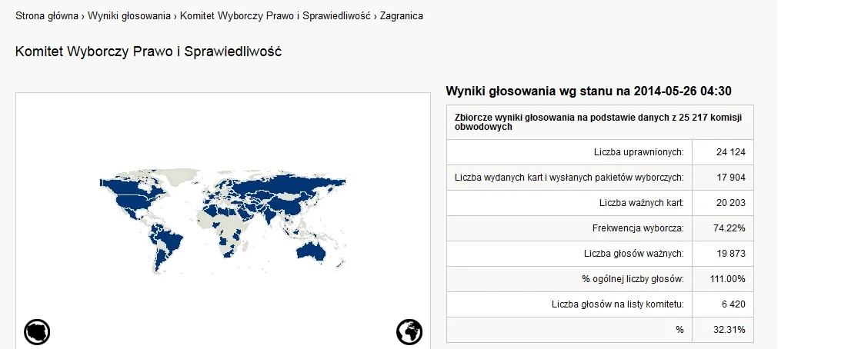The width and height of the screenshot is (868, 349).
Task: Open the Wyniki głosowania breadcrumb link
Action: click(129, 16)
